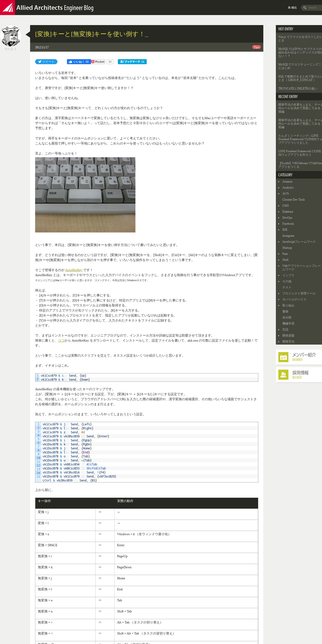Expand the Amazon category arrow
The image size is (322, 644).
coord(279,182)
